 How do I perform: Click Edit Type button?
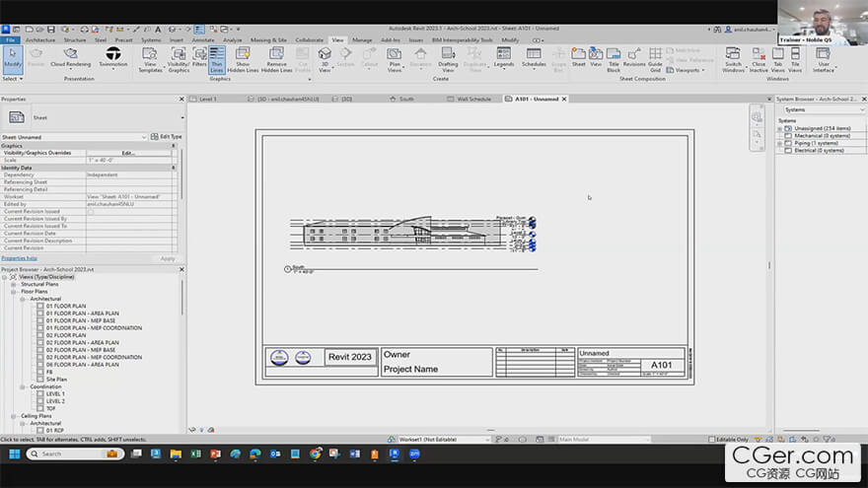166,137
